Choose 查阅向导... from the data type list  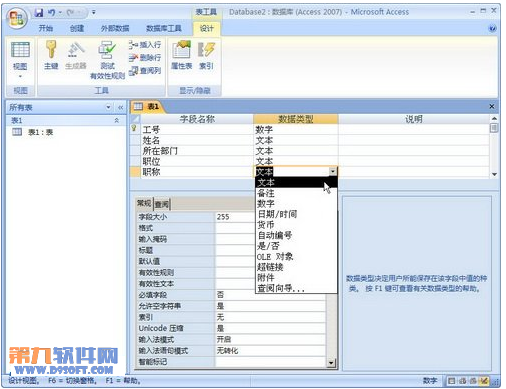296,288
